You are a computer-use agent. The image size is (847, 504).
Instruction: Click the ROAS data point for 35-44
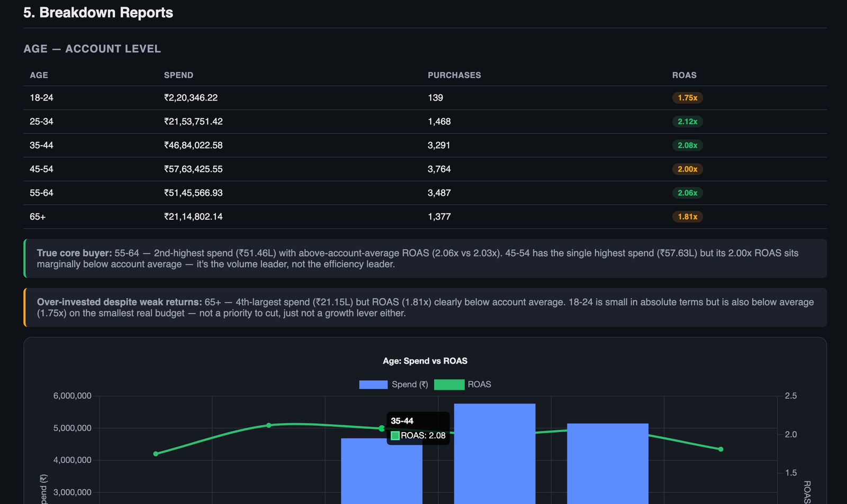click(382, 428)
